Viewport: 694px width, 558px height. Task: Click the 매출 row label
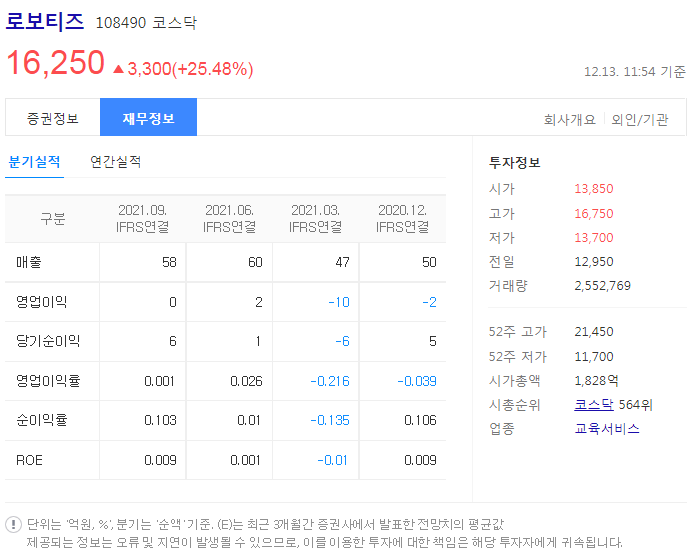tap(29, 262)
